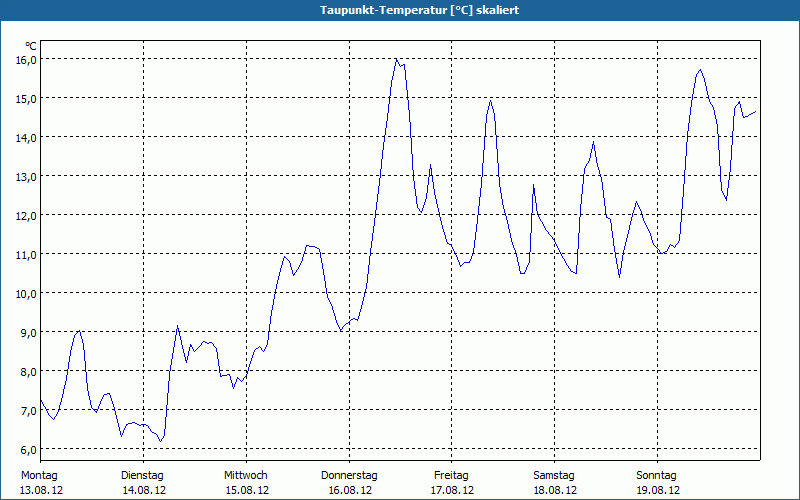Click the '°C' unit label
The image size is (800, 500).
pyautogui.click(x=31, y=46)
